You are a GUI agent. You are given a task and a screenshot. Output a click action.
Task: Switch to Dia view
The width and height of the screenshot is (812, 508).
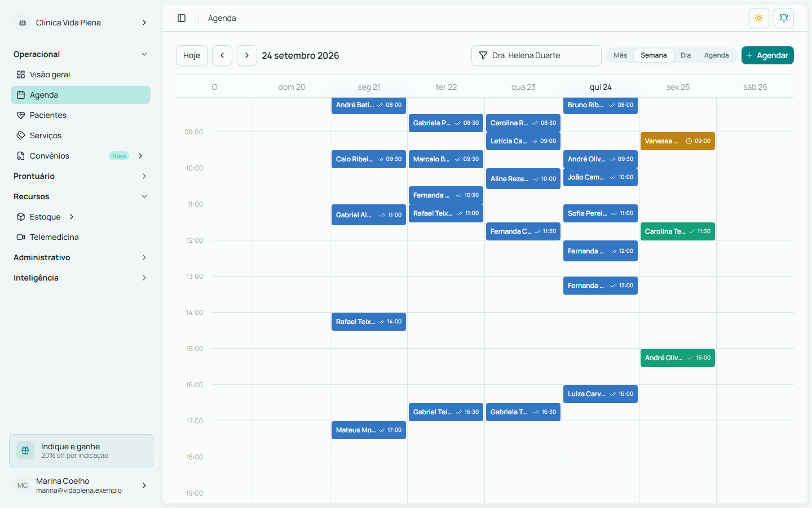[x=685, y=55]
